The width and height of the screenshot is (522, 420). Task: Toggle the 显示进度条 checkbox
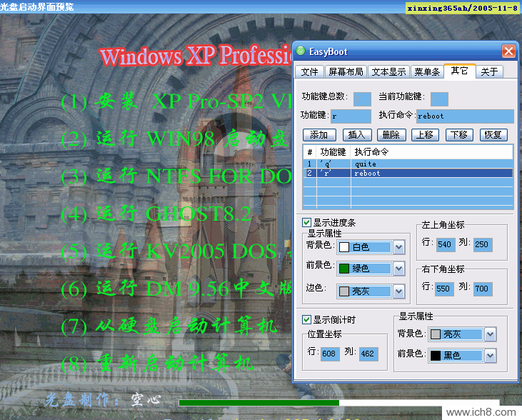coord(306,222)
